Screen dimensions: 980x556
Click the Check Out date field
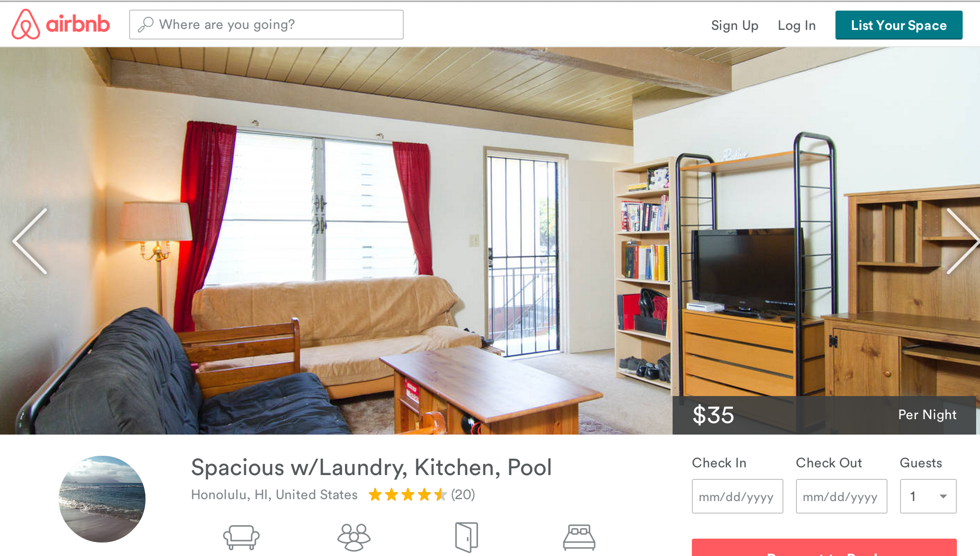coord(841,496)
